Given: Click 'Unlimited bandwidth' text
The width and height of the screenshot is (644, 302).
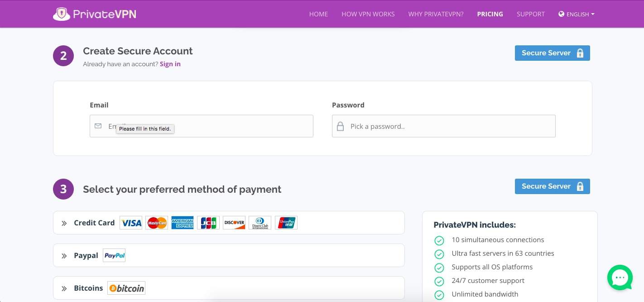Looking at the screenshot, I should click(x=485, y=294).
